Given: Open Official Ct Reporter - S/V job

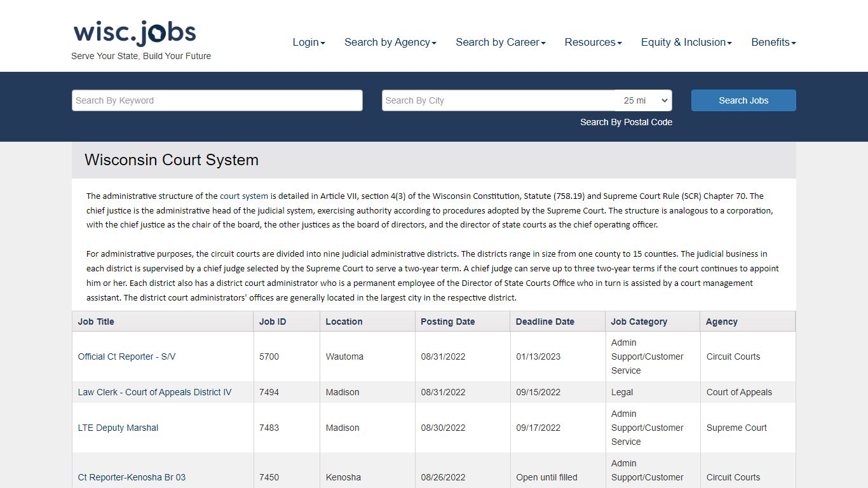Looking at the screenshot, I should click(x=126, y=356).
